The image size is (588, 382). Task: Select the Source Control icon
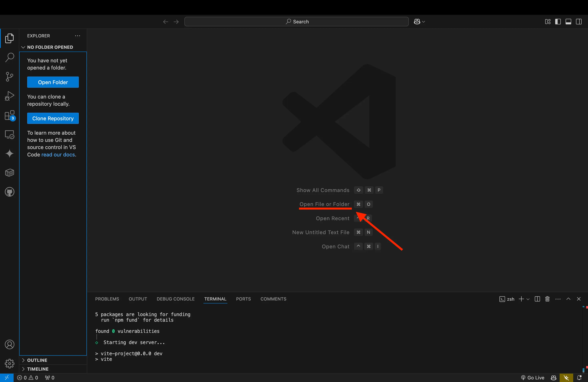(9, 77)
